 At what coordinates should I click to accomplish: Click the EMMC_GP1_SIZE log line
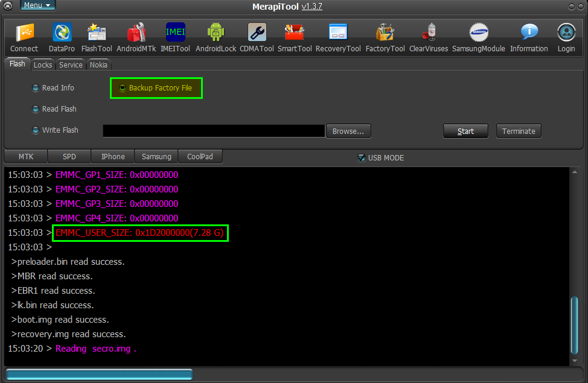coord(117,175)
